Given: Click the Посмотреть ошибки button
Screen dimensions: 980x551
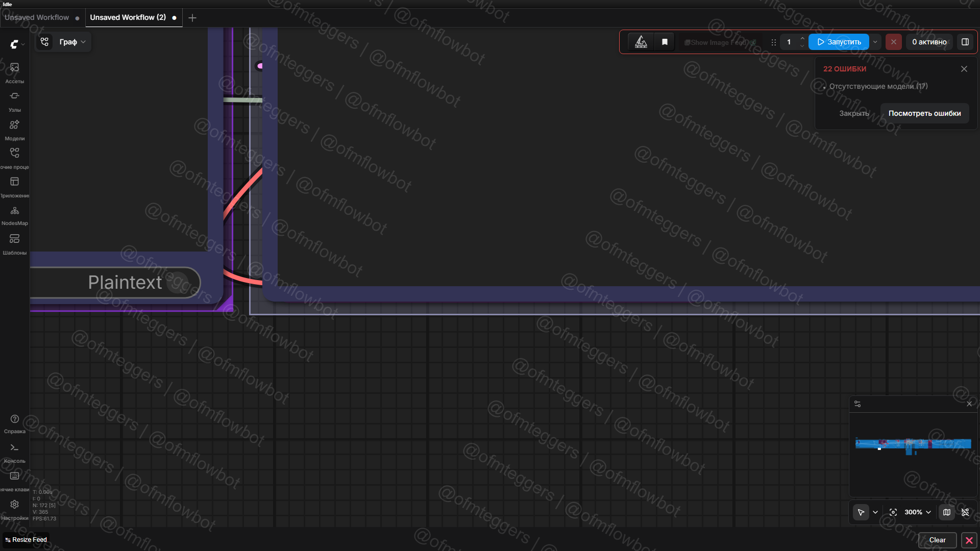Looking at the screenshot, I should (924, 113).
